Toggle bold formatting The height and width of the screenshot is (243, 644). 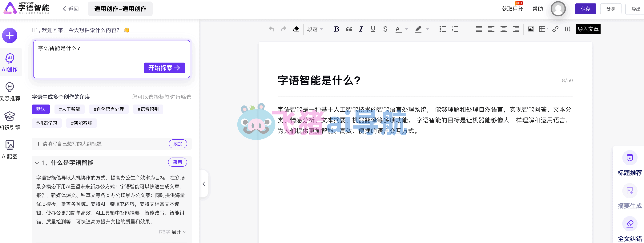coord(336,29)
